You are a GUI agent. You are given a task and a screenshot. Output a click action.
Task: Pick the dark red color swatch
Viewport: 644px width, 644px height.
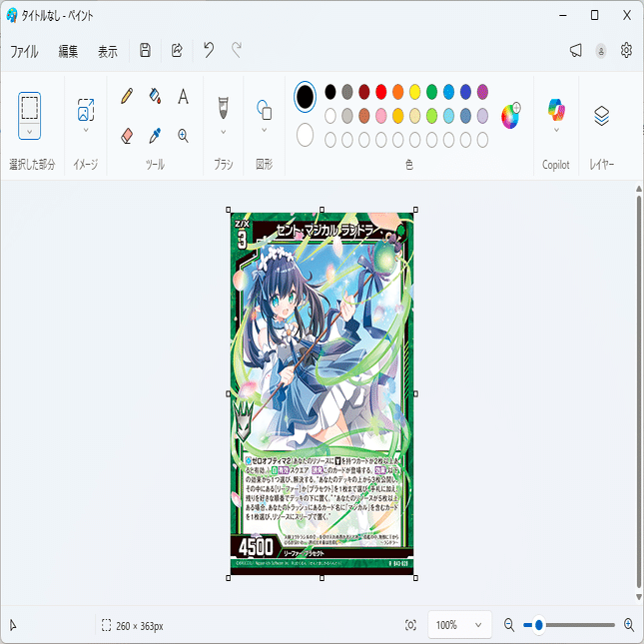(363, 92)
